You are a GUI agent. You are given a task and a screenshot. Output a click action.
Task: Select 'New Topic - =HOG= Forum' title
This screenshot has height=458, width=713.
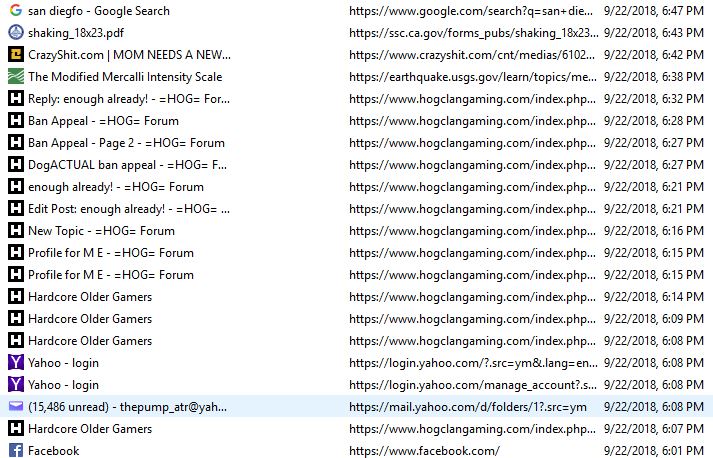(x=101, y=231)
